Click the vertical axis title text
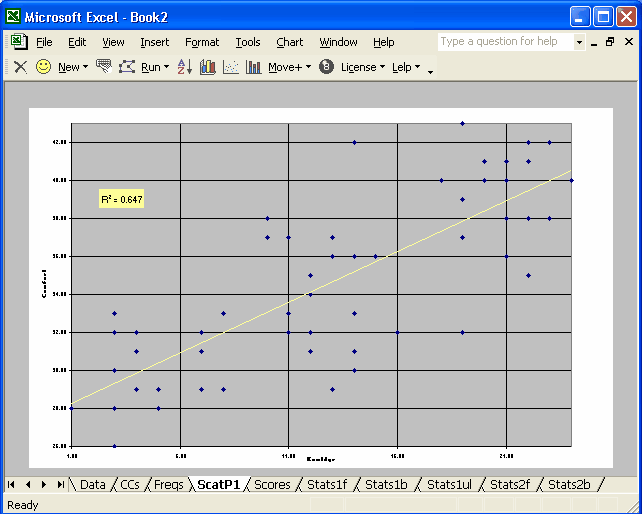This screenshot has width=642, height=514. (x=44, y=283)
